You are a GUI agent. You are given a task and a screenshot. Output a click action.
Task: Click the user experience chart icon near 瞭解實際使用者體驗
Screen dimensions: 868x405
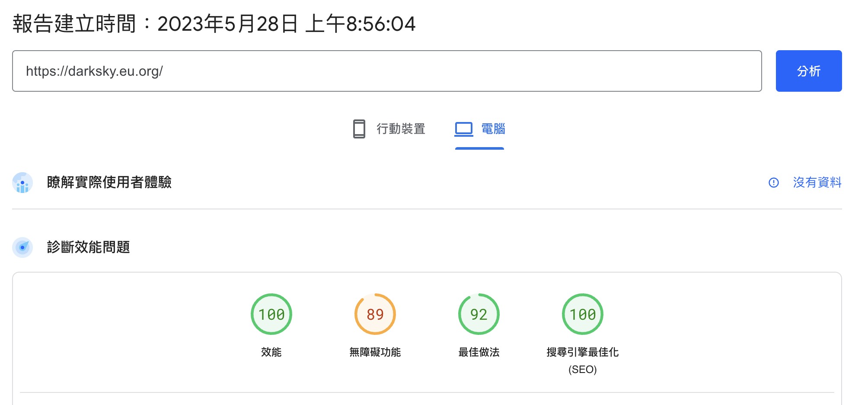[x=22, y=183]
